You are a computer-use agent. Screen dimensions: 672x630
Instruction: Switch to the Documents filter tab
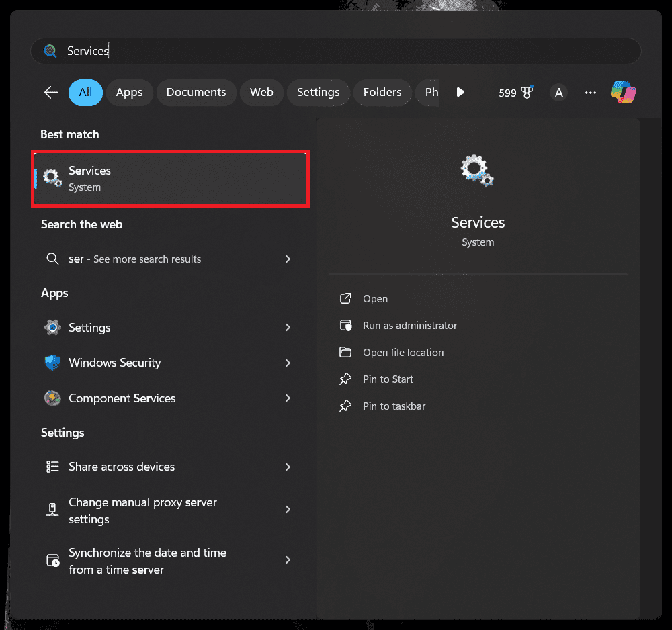click(x=196, y=93)
